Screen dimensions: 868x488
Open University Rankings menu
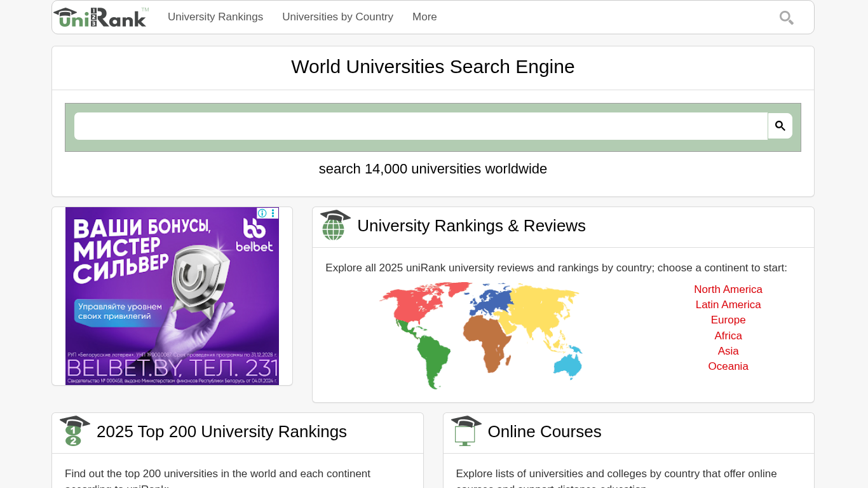[215, 17]
